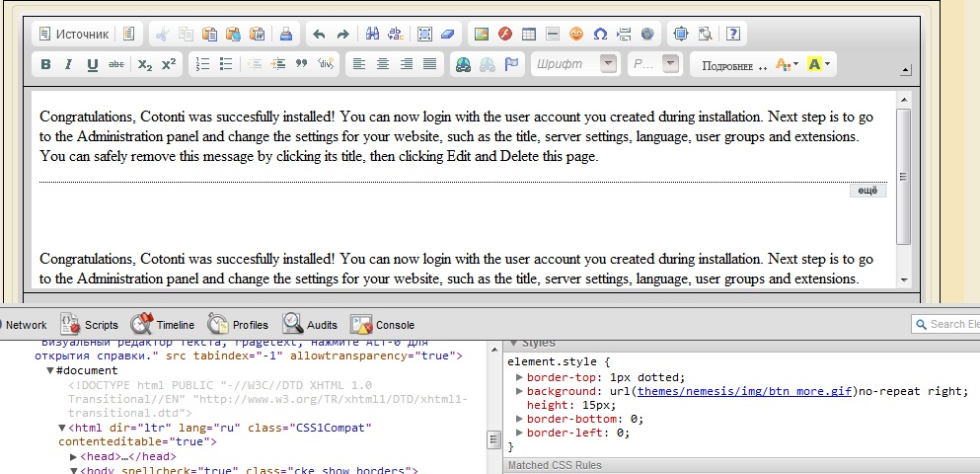
Task: Click the Paste clipboard icon
Action: [209, 34]
